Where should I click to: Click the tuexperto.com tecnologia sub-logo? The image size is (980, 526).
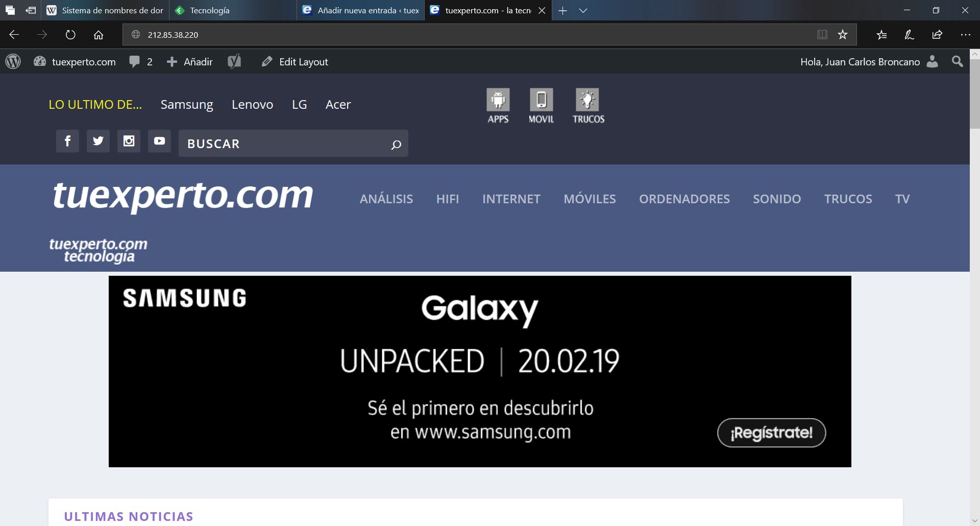(x=98, y=250)
